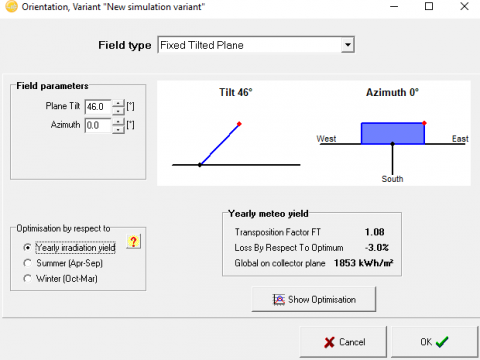Increase Plane Tilt with up arrow
Viewport: 480px width, 360px height.
[x=118, y=103]
